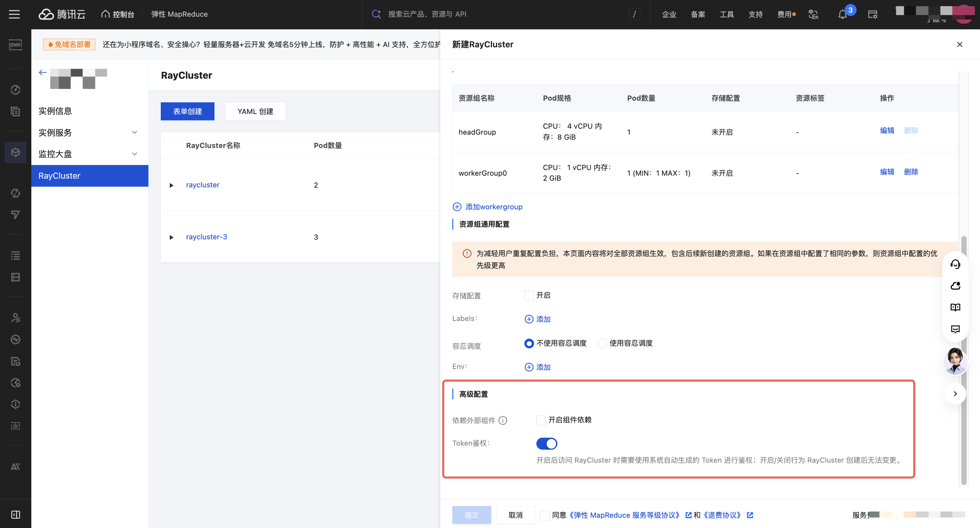
Task: Click the floating cloud icon on right edge
Action: tap(955, 286)
